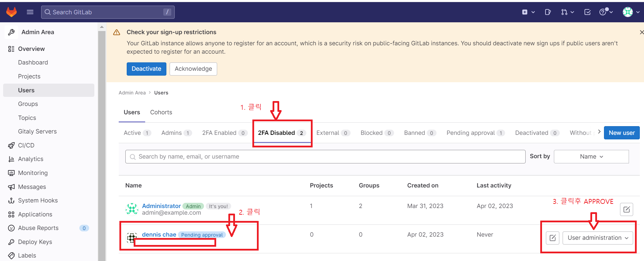This screenshot has width=644, height=261.
Task: Open the Sort by Name dropdown
Action: (x=591, y=156)
